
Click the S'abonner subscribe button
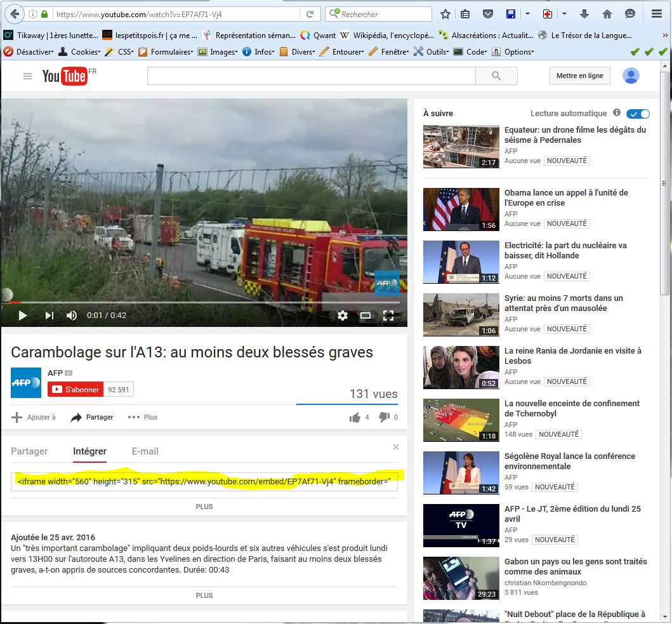76,390
